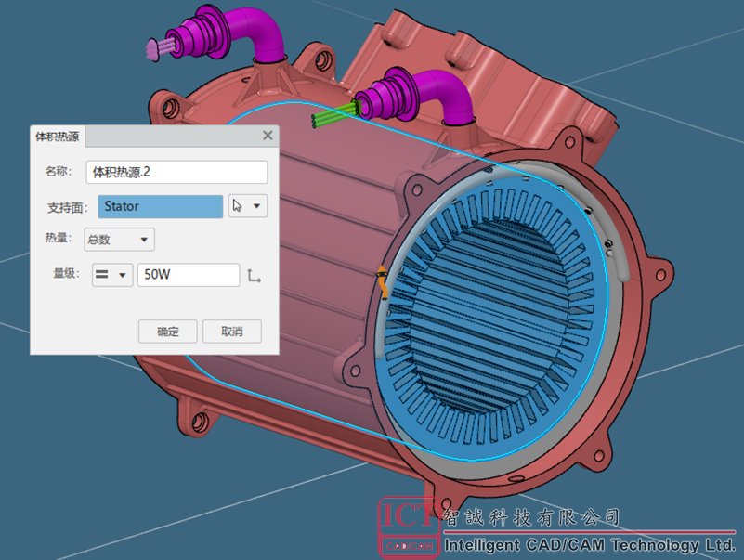Select the Stator support field
Viewport: 744px width, 560px height.
pyautogui.click(x=161, y=206)
